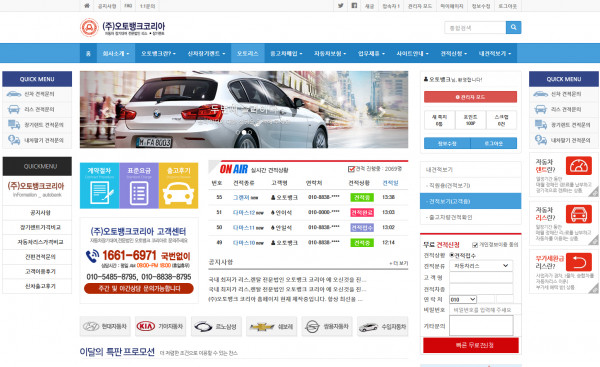Viewport: 600px width, 367px height.
Task: Open 장기렌트 견적문의 in the right Quick Menu
Action: (564, 125)
